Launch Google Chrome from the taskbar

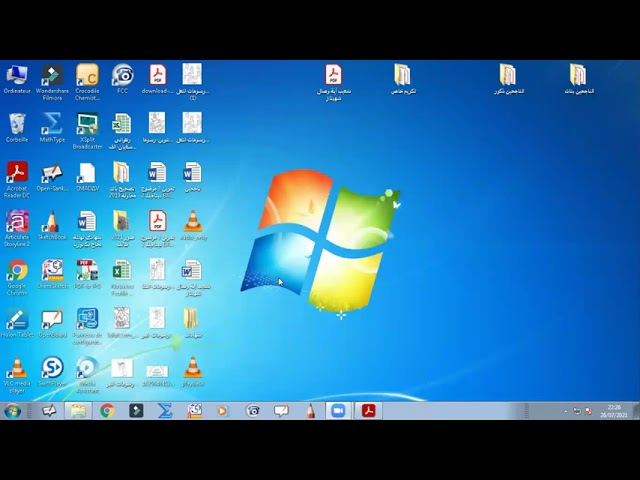(107, 411)
